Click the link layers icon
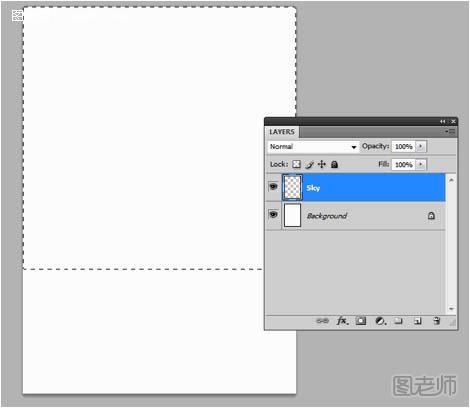 pyautogui.click(x=322, y=321)
